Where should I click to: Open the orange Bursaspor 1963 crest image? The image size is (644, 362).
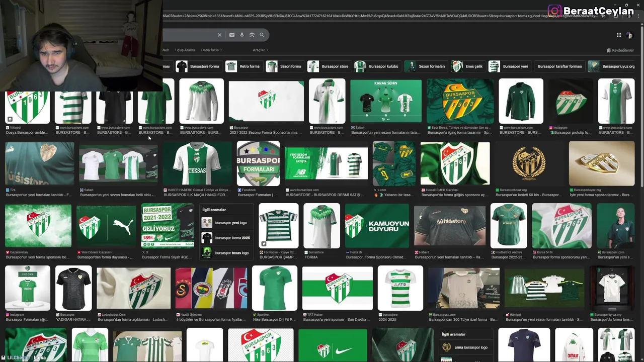tap(460, 101)
